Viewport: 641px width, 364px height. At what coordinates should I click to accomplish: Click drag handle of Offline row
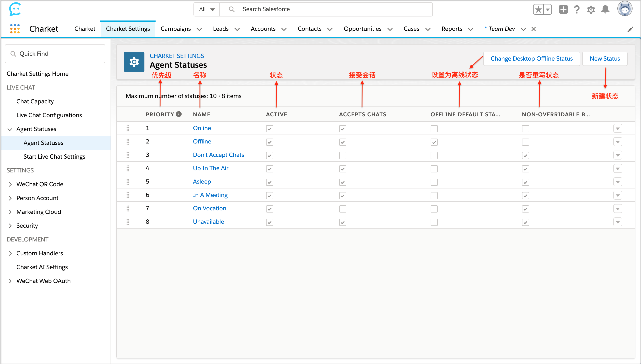128,141
